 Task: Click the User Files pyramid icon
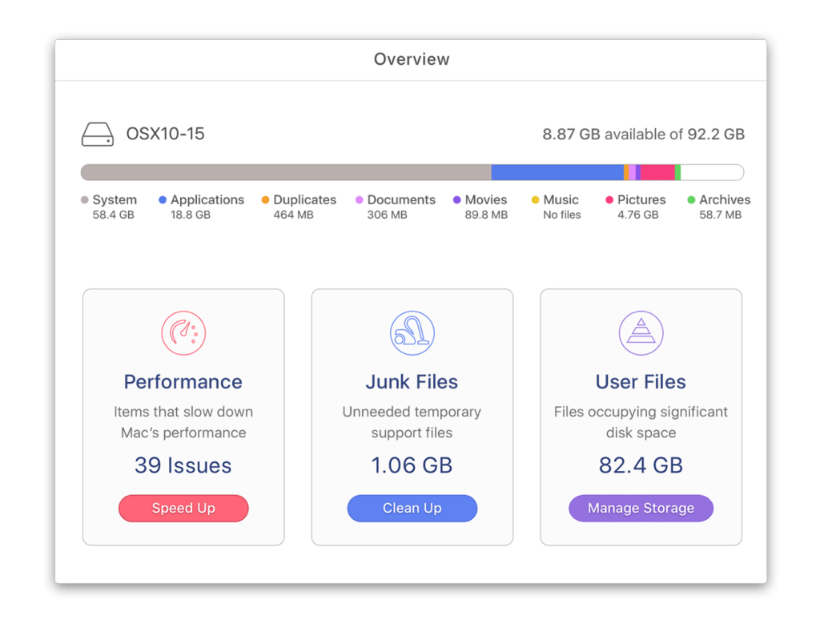coord(641,332)
